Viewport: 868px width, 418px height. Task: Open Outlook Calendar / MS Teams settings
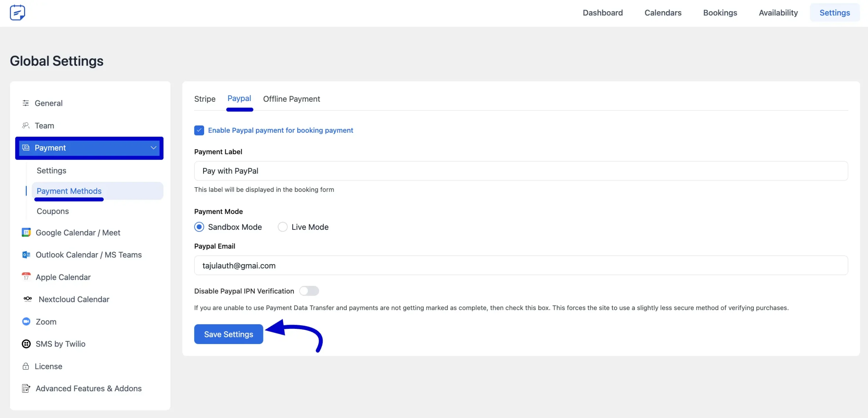(x=89, y=255)
